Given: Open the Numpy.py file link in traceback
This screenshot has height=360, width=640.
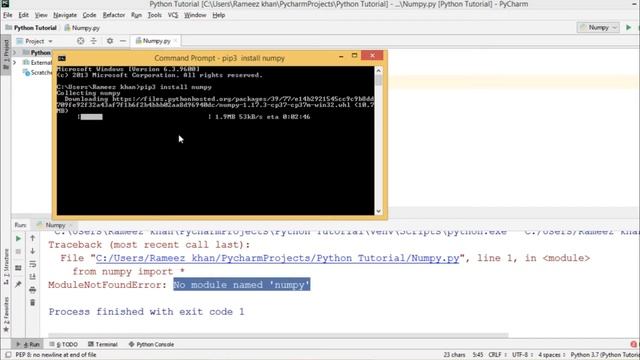Looking at the screenshot, I should click(x=277, y=258).
